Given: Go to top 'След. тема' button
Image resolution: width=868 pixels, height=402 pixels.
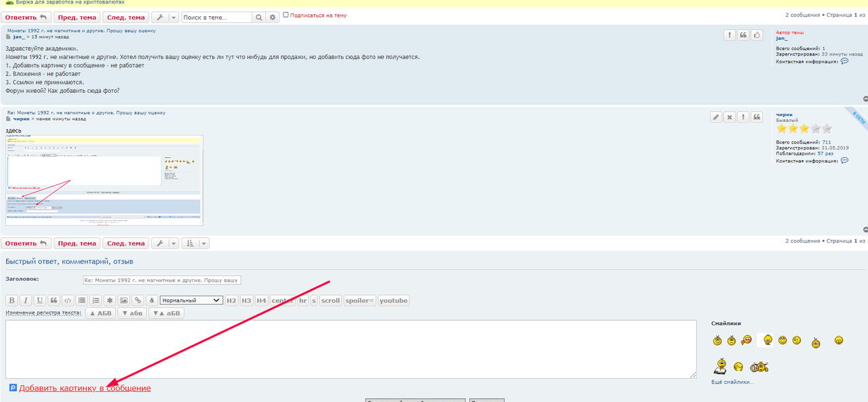Looking at the screenshot, I should pos(126,17).
